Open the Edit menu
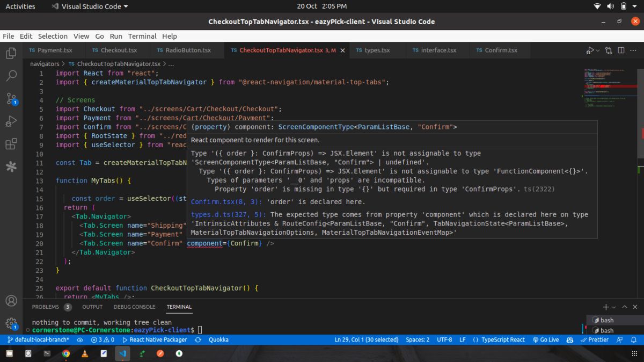 click(26, 36)
